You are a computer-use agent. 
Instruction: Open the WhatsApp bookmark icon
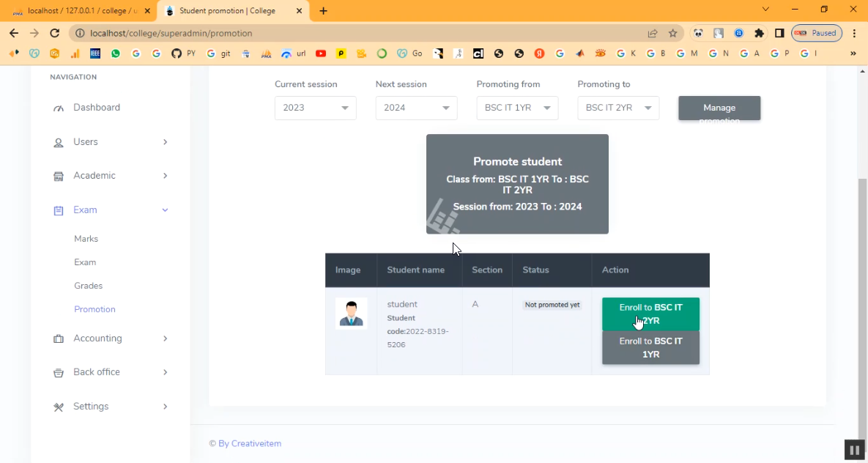coord(116,53)
